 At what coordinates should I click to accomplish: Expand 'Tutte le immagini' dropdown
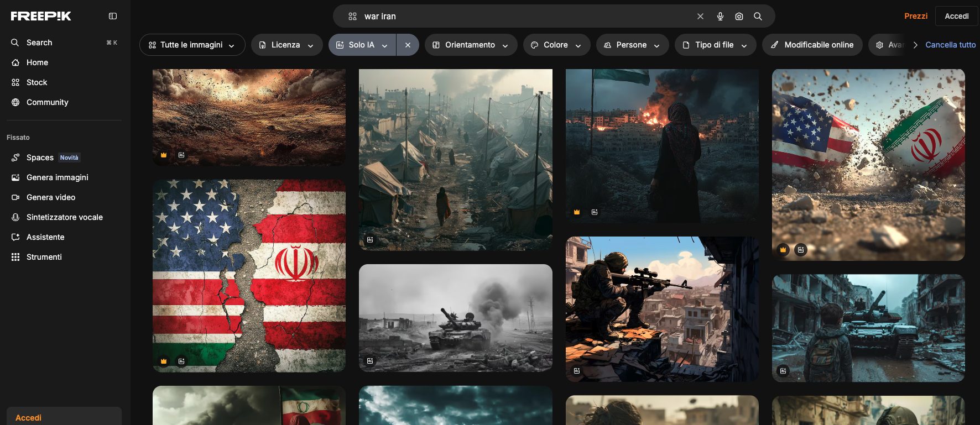click(192, 45)
